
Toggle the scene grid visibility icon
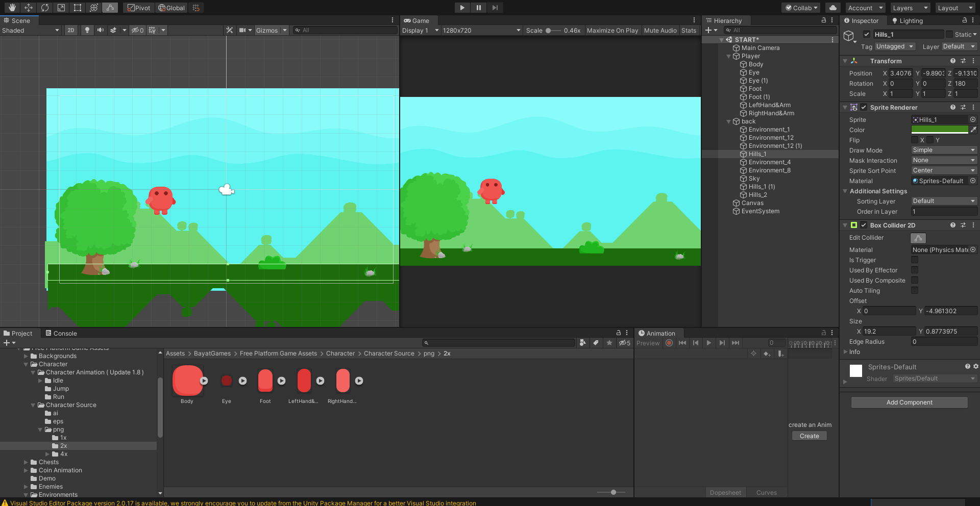[152, 30]
